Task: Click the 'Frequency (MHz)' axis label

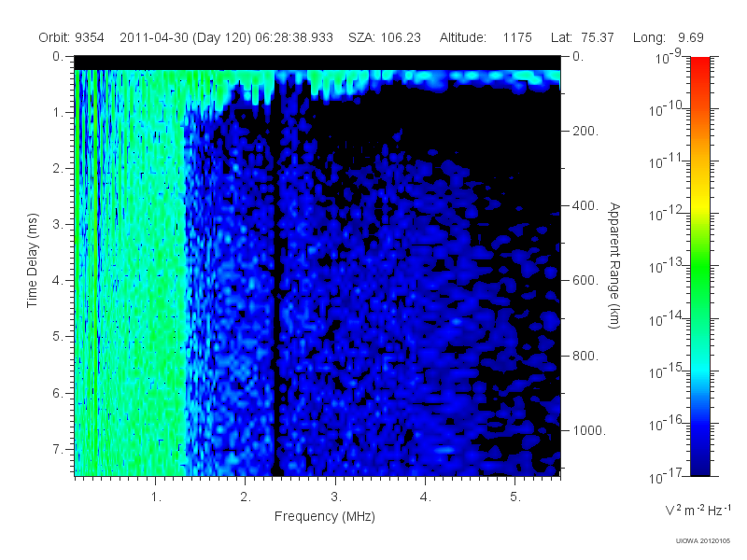Action: coord(325,516)
